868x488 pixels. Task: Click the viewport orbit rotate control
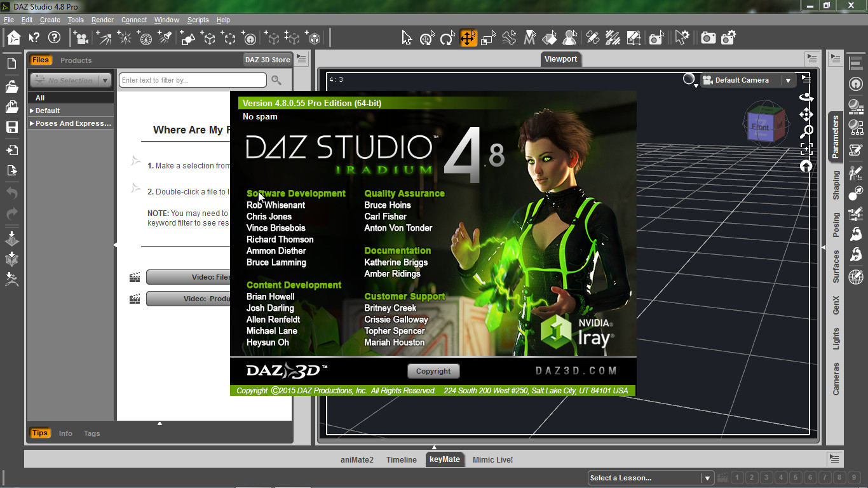(x=806, y=97)
